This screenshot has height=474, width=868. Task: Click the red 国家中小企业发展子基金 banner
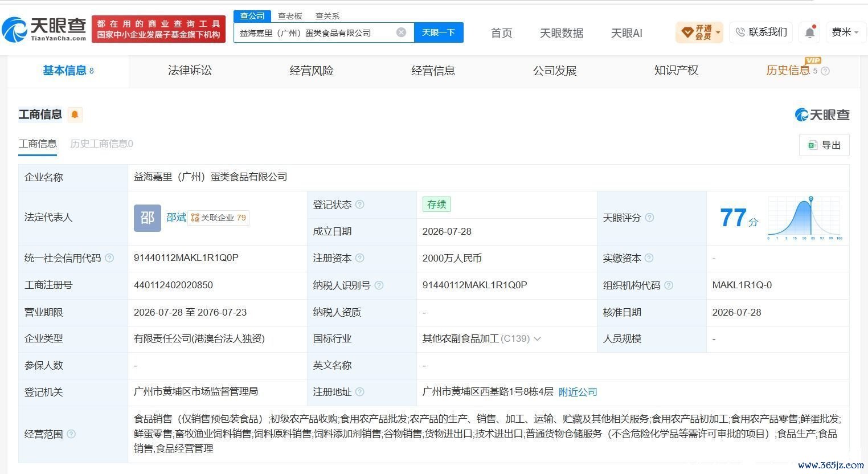pyautogui.click(x=158, y=29)
